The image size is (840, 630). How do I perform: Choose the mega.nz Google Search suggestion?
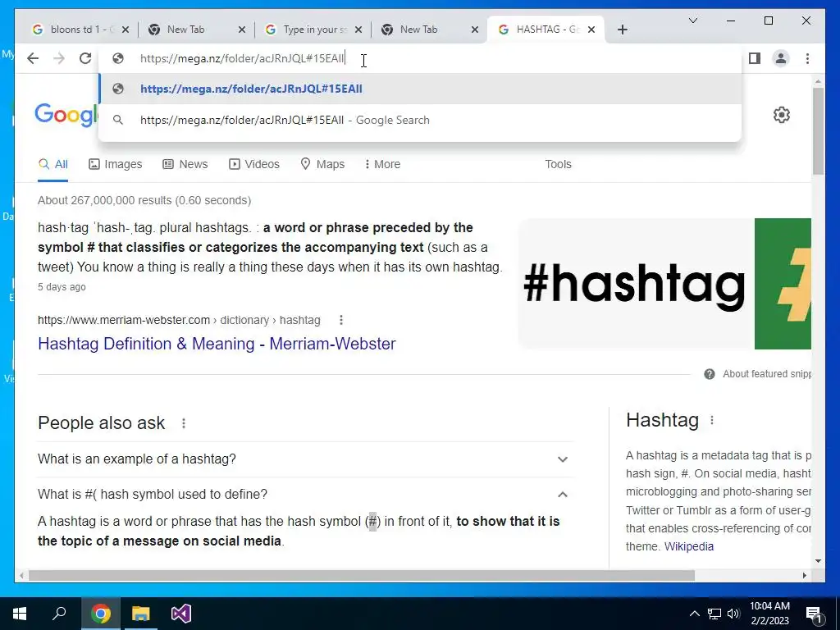pos(420,120)
